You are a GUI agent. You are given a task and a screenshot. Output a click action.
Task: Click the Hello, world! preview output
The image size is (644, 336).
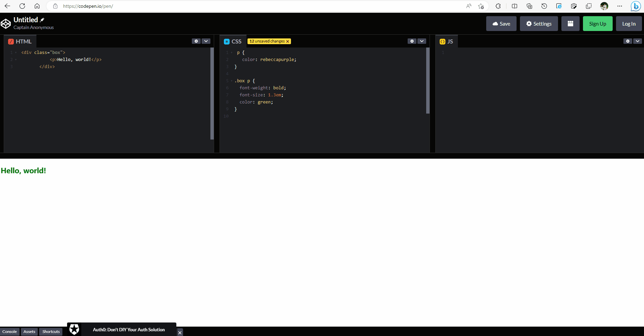[x=23, y=171]
